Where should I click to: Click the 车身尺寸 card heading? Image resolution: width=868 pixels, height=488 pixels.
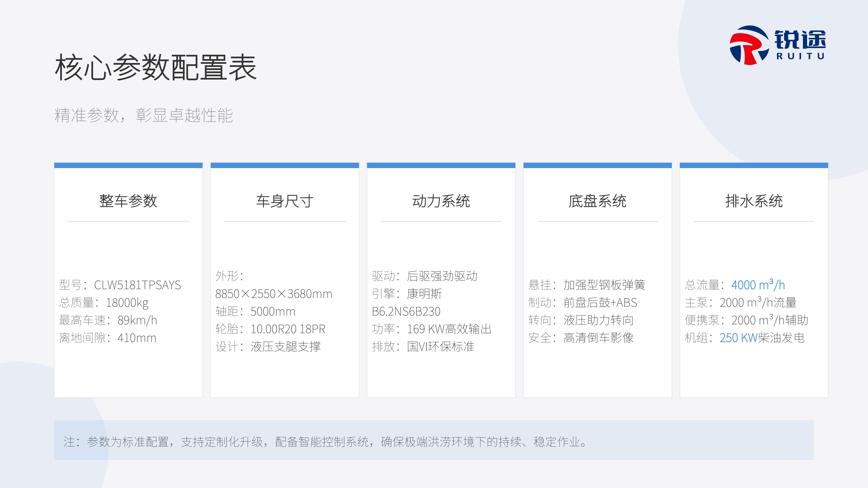(285, 201)
